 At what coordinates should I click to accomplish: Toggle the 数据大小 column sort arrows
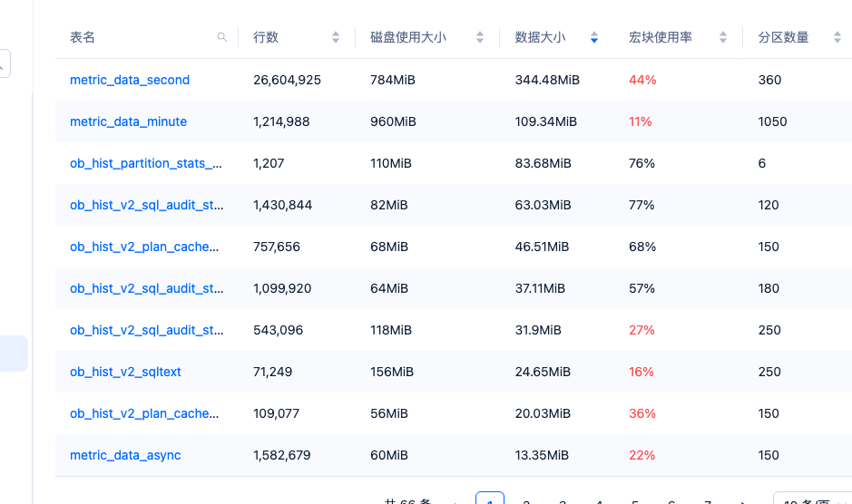coord(594,37)
